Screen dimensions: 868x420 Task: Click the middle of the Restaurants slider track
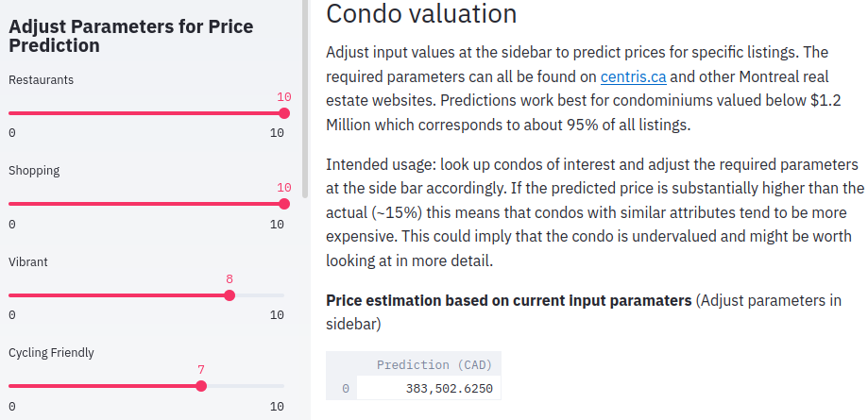[x=146, y=113]
